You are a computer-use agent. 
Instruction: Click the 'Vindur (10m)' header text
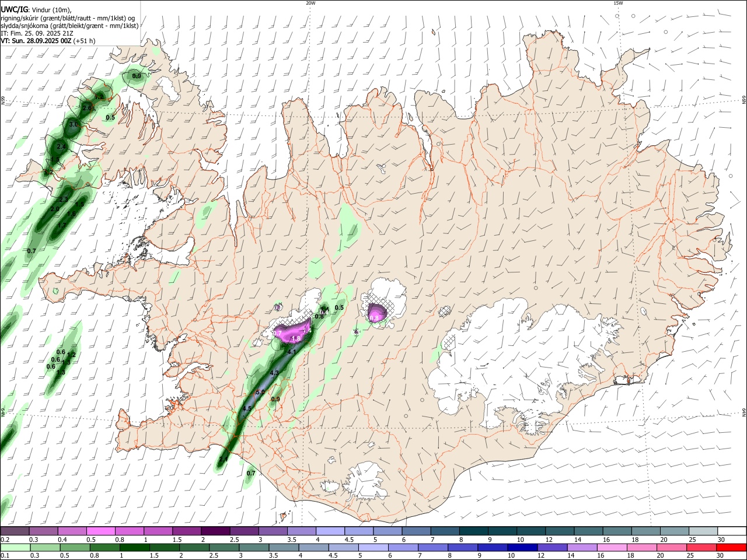(51, 10)
